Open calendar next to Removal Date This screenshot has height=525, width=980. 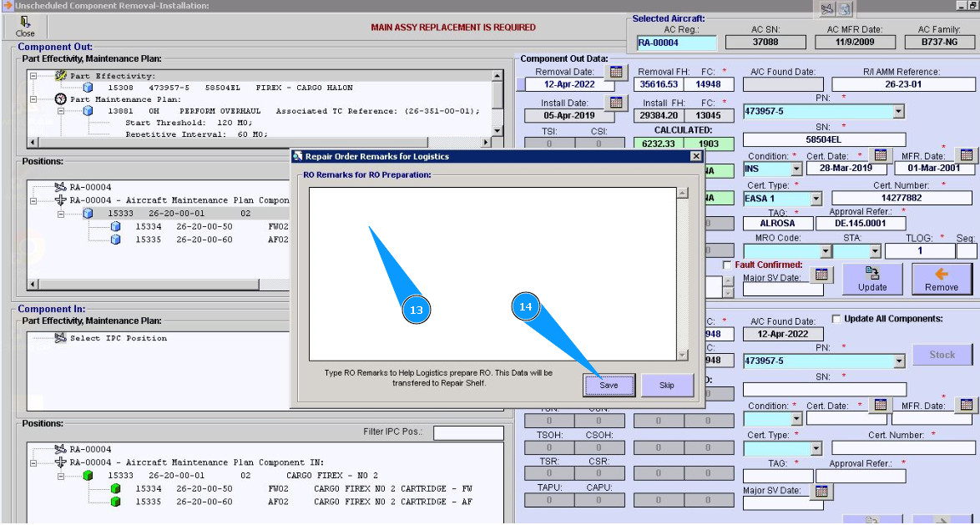[616, 72]
